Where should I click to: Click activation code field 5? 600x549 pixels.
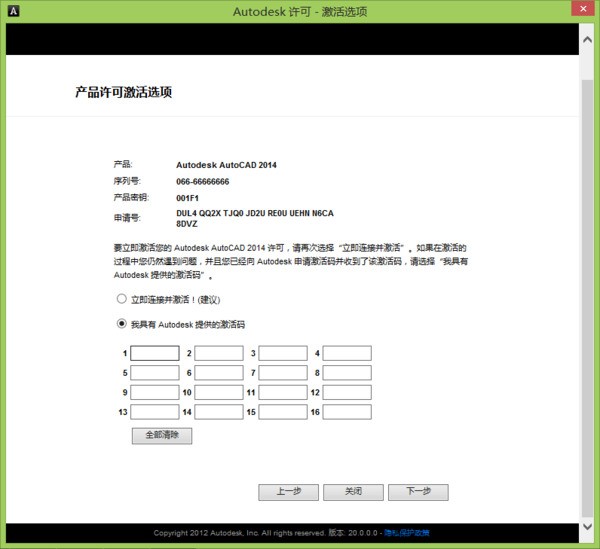pos(155,373)
